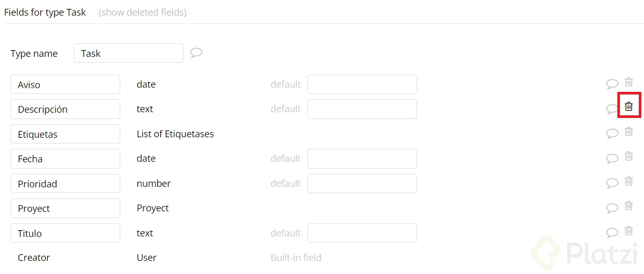Click the default value box for Titulo
Screen dimensions: 644x274
tap(362, 233)
